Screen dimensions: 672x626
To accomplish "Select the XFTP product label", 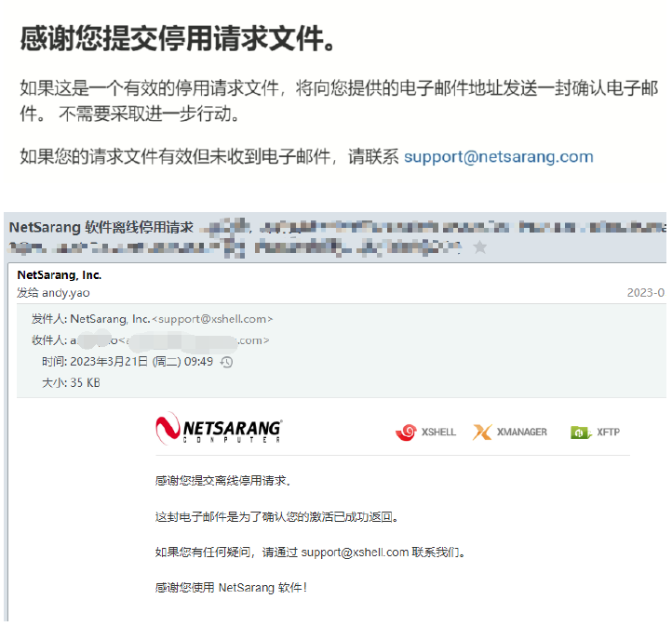I will (608, 432).
